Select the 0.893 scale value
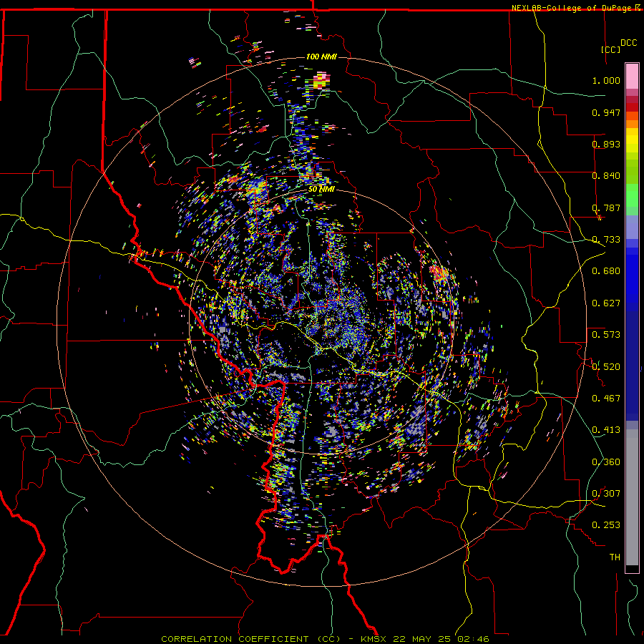 coord(606,144)
